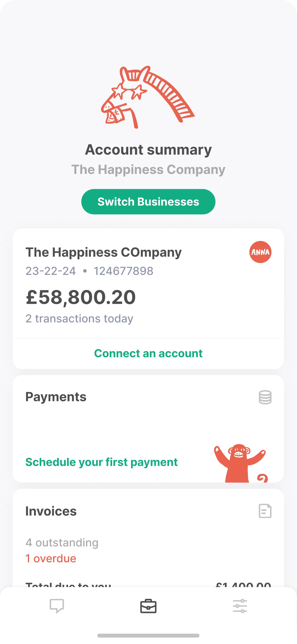Tap the coin stack icon in Payments

(265, 397)
